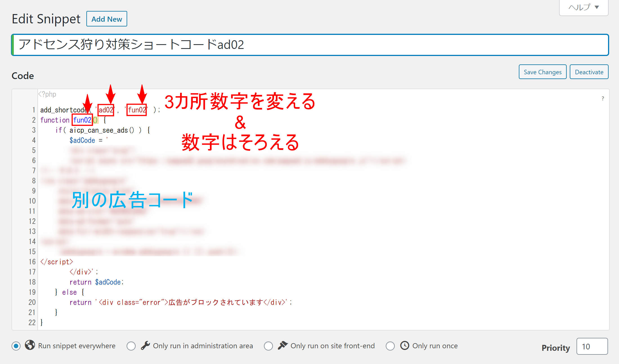Click the Run snippet everywhere label

[77, 346]
